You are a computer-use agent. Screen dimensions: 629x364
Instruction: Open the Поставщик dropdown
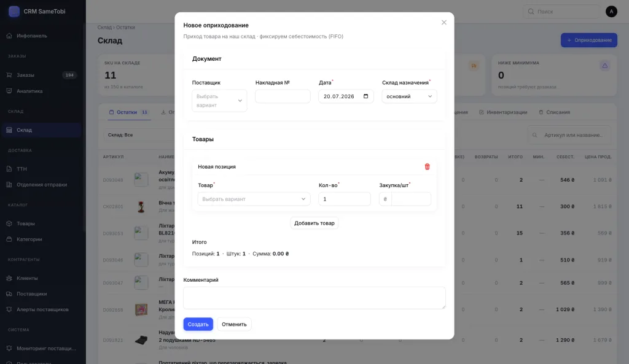[219, 101]
